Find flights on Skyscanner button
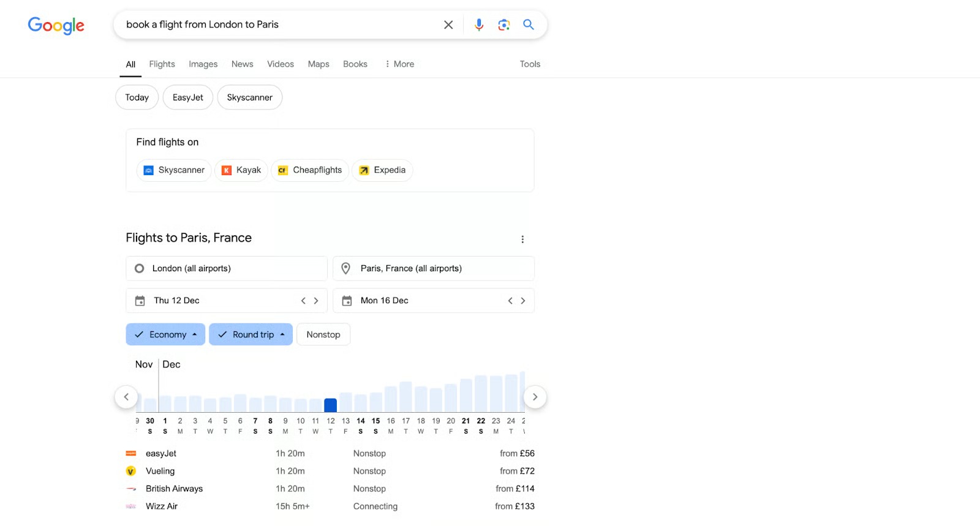This screenshot has height=526, width=980. tap(174, 170)
